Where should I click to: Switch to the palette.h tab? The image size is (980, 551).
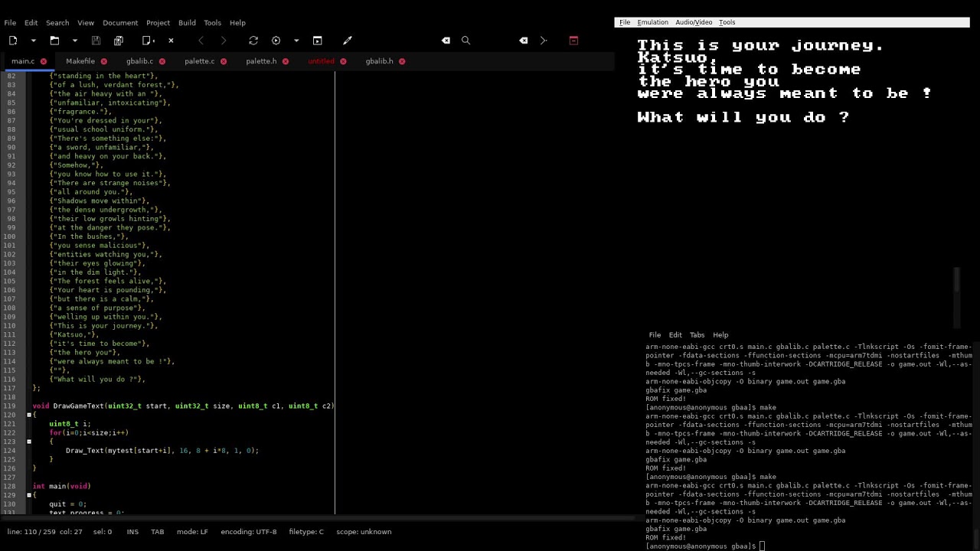(x=261, y=61)
